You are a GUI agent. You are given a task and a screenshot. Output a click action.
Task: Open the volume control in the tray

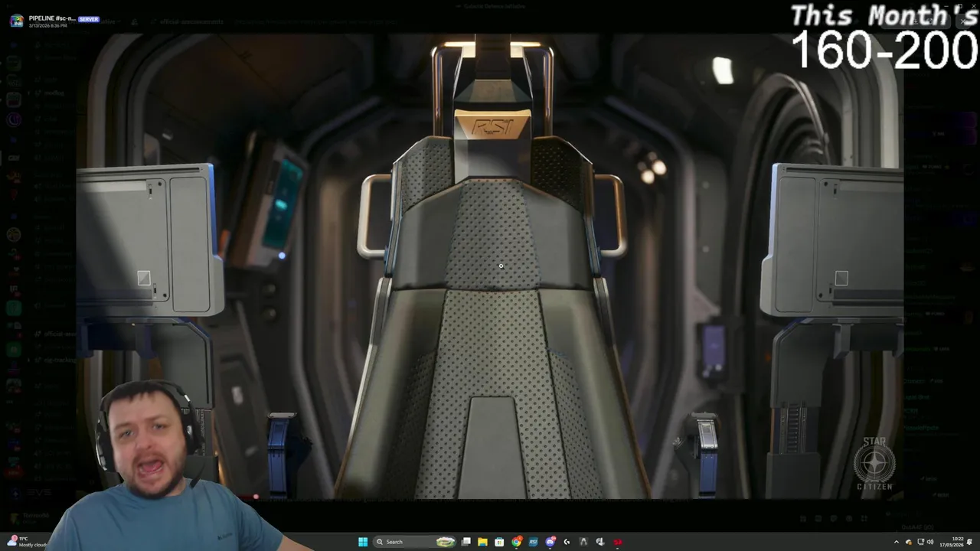pos(930,542)
